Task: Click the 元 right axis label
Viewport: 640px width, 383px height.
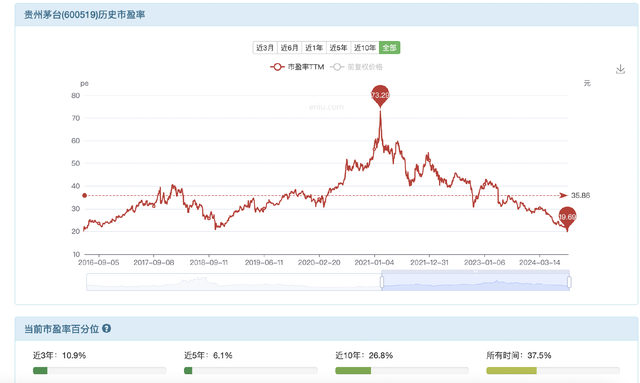Action: tap(587, 83)
